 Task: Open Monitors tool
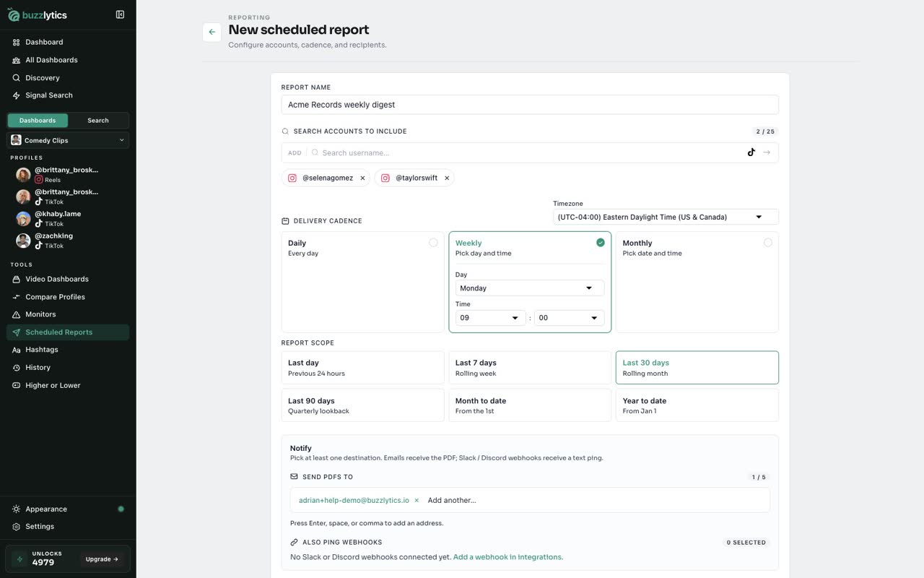tap(68, 314)
